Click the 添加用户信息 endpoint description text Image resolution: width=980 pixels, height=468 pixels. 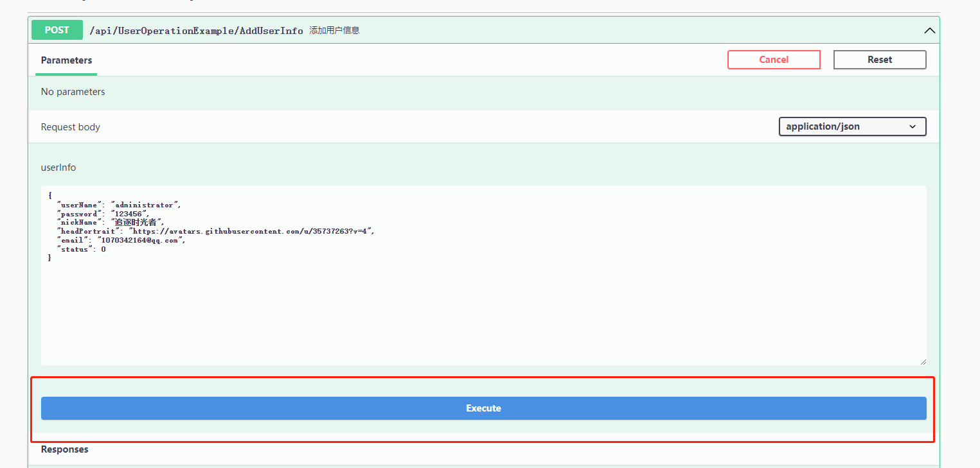tap(334, 30)
